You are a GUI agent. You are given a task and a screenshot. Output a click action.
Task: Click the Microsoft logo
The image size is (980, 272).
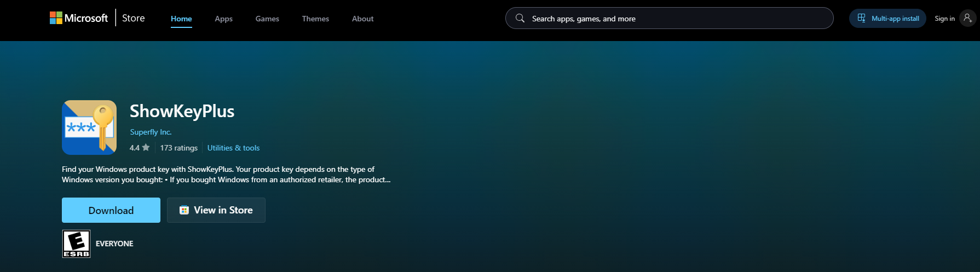pos(79,18)
